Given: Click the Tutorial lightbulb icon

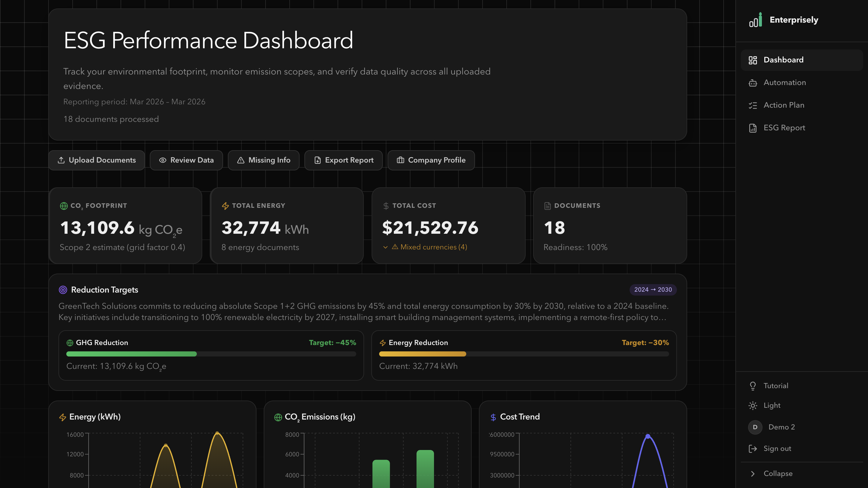Looking at the screenshot, I should pyautogui.click(x=753, y=386).
